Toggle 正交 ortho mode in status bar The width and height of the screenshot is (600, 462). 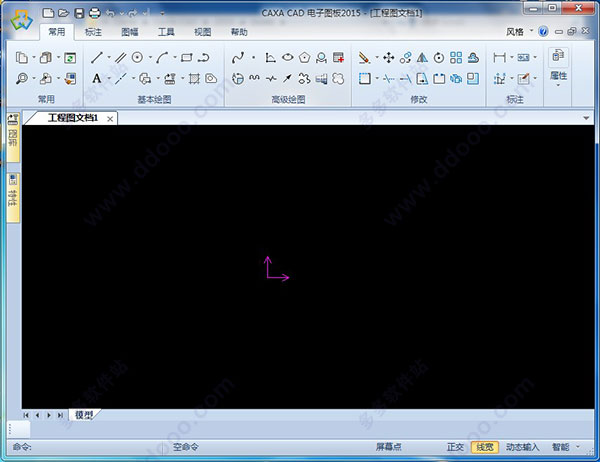point(455,447)
